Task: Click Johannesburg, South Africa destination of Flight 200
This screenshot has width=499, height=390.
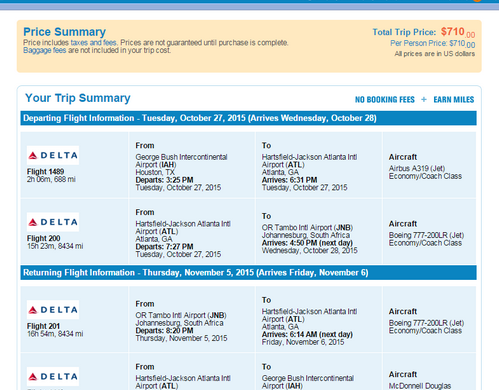Action: pos(306,235)
